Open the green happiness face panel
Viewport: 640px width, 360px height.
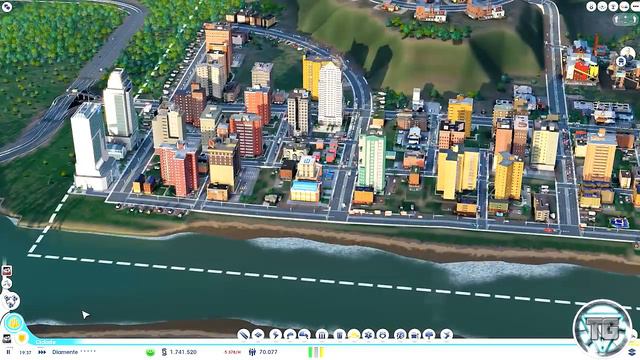(150, 352)
